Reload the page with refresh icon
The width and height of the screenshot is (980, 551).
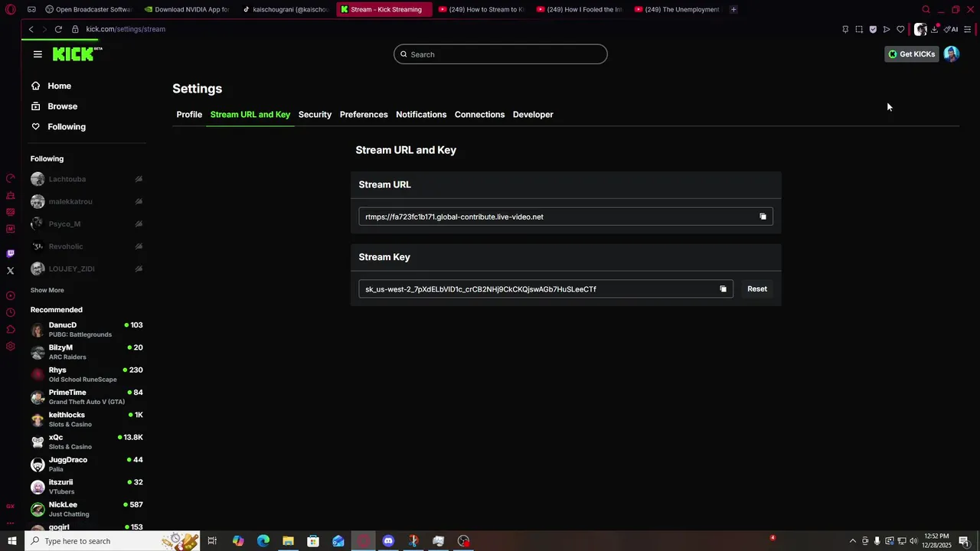(x=58, y=29)
